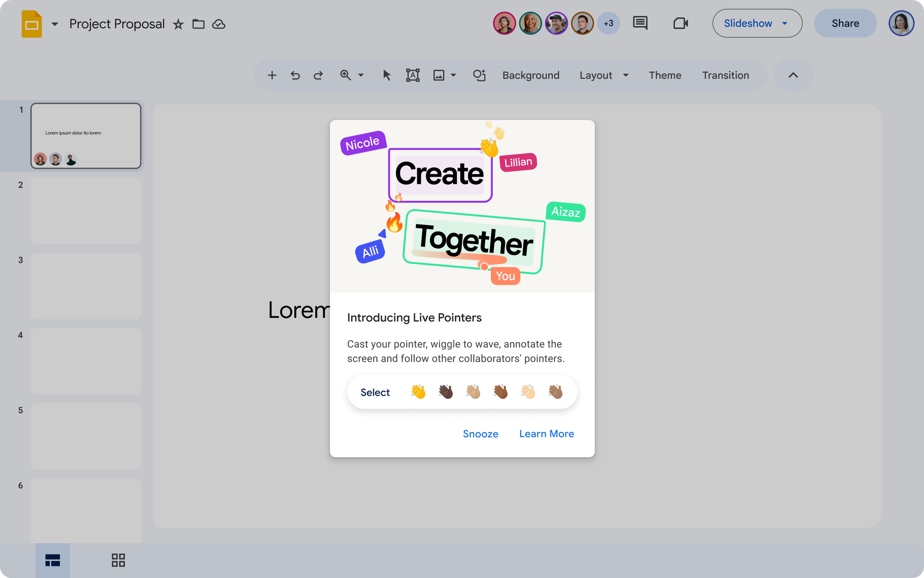Start a video call with camera icon
924x578 pixels.
pyautogui.click(x=680, y=23)
